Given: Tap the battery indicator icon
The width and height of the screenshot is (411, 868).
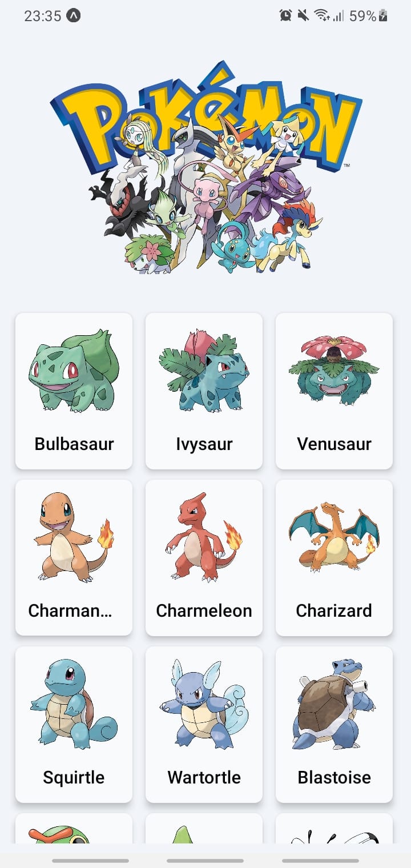Looking at the screenshot, I should (x=383, y=16).
